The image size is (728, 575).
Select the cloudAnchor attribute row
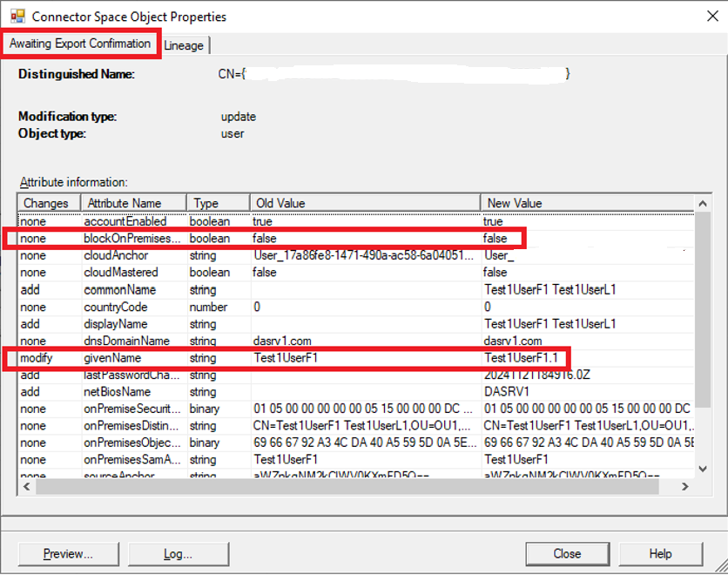tap(356, 255)
